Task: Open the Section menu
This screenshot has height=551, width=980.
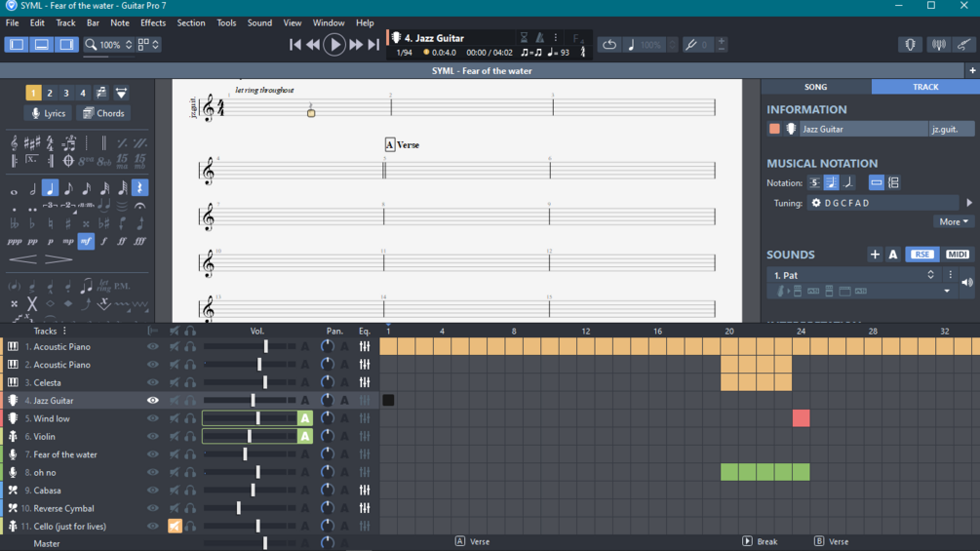Action: coord(190,22)
